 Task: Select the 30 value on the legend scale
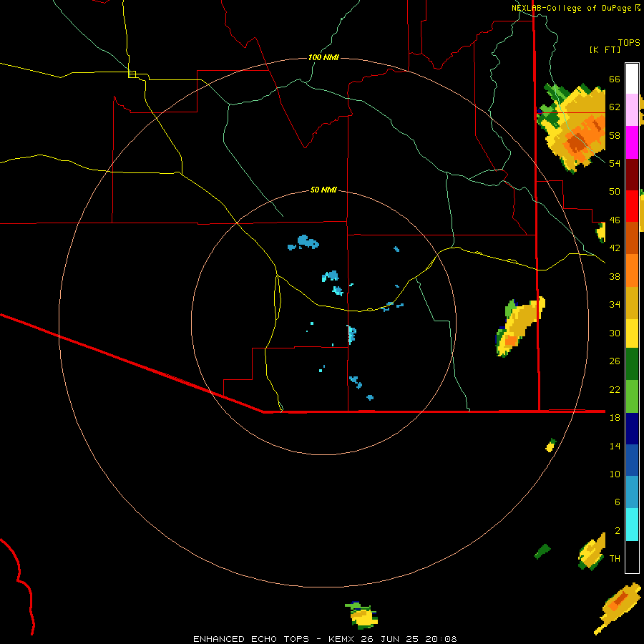[x=615, y=333]
